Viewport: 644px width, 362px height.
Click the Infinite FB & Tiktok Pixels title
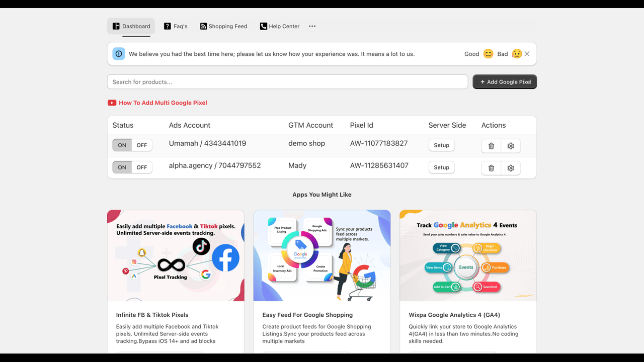[x=152, y=315]
